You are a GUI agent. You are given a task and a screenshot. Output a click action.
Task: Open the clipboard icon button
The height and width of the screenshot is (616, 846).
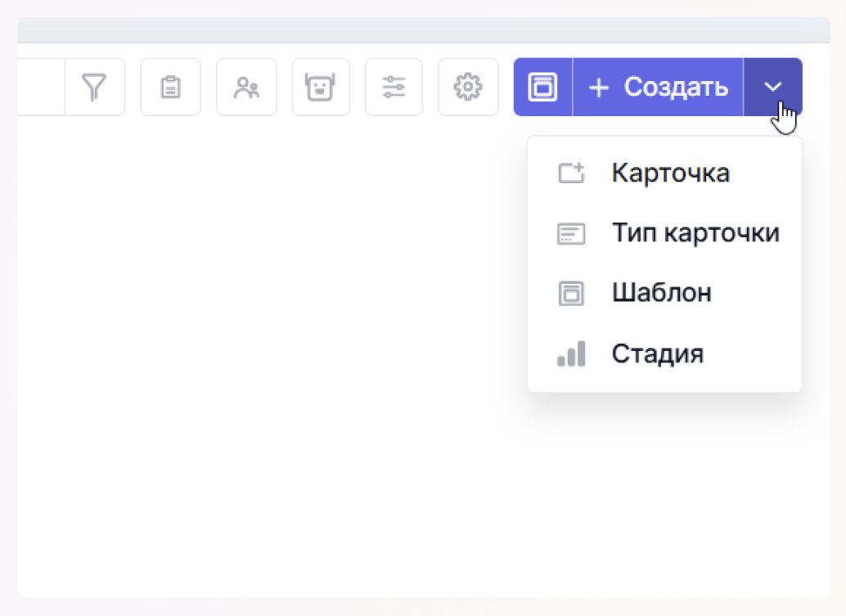(170, 87)
